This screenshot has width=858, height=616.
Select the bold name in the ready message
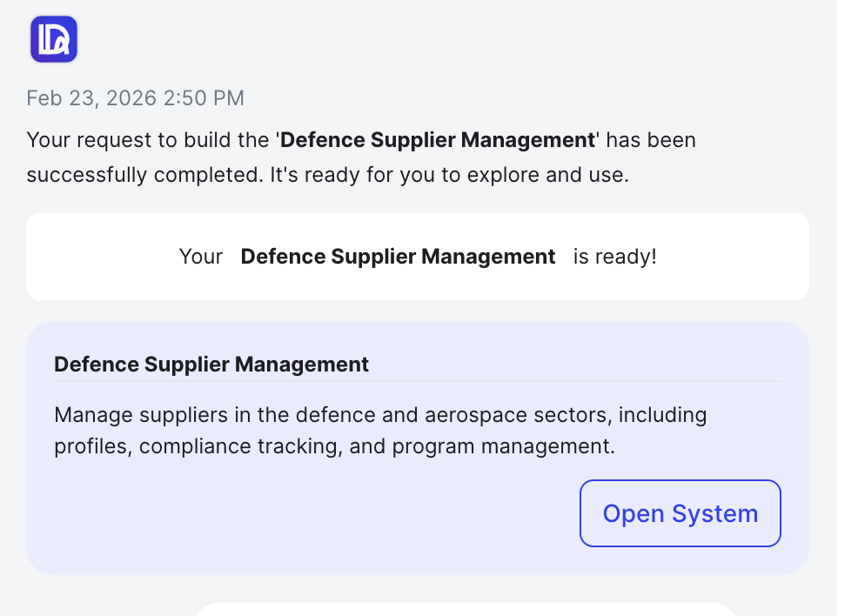tap(398, 256)
